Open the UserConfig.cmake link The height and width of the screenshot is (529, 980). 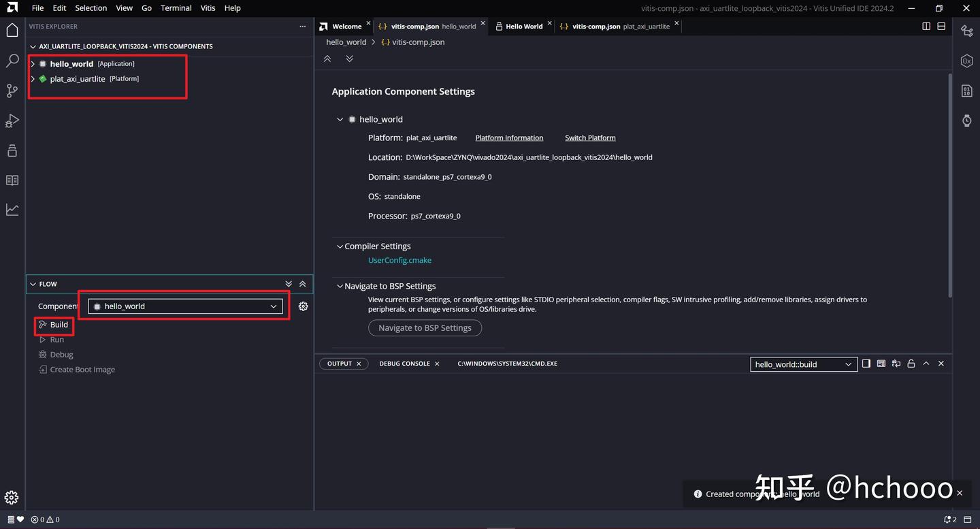(399, 260)
